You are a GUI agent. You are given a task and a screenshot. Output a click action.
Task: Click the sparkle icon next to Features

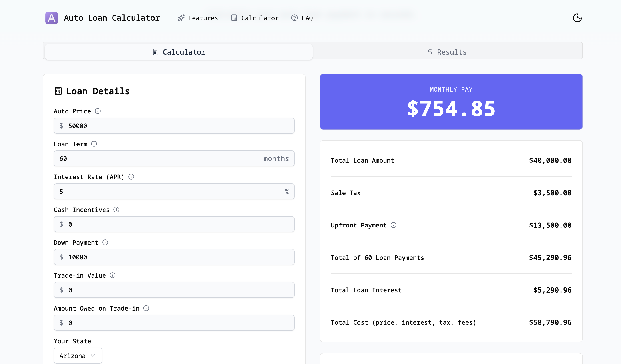click(x=181, y=18)
